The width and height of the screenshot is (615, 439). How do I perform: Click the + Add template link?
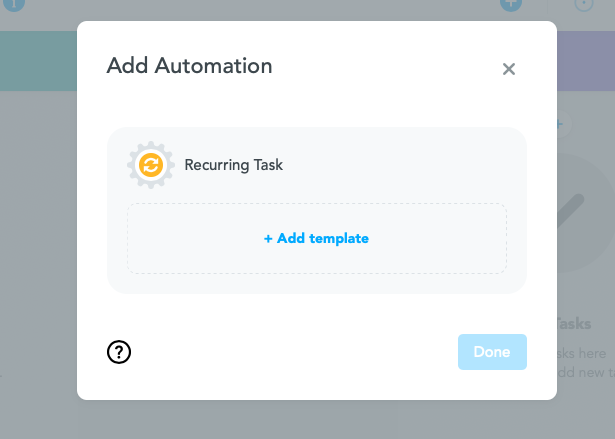click(x=316, y=239)
